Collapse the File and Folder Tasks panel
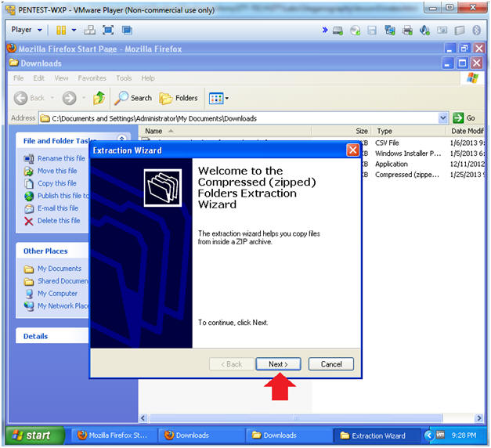This screenshot has width=491, height=448. click(122, 139)
